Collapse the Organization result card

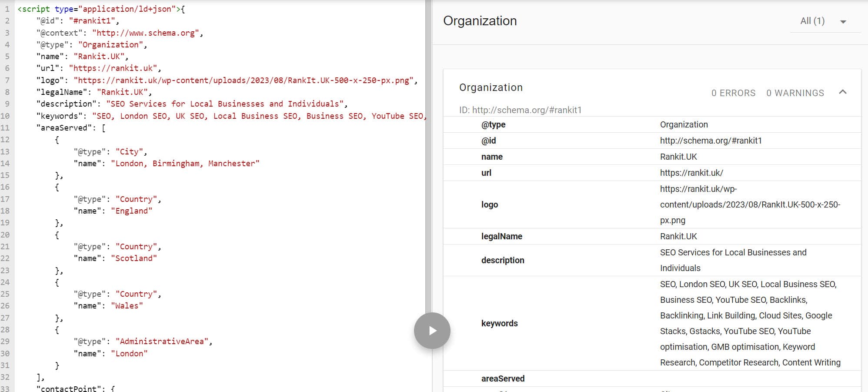842,92
